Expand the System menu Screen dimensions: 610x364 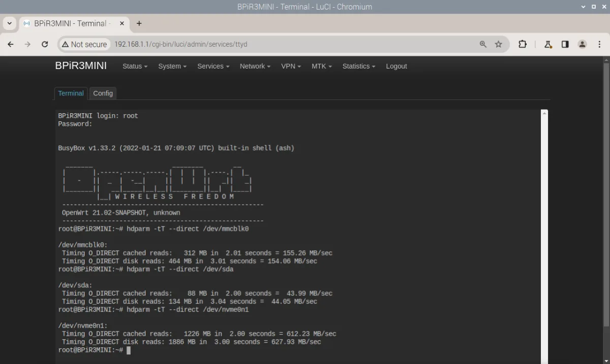[172, 66]
